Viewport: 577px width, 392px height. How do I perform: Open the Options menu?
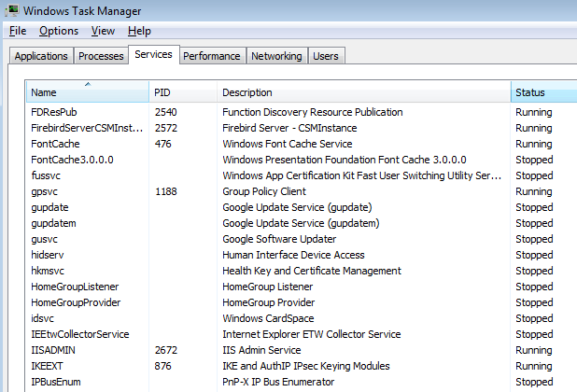tap(59, 31)
